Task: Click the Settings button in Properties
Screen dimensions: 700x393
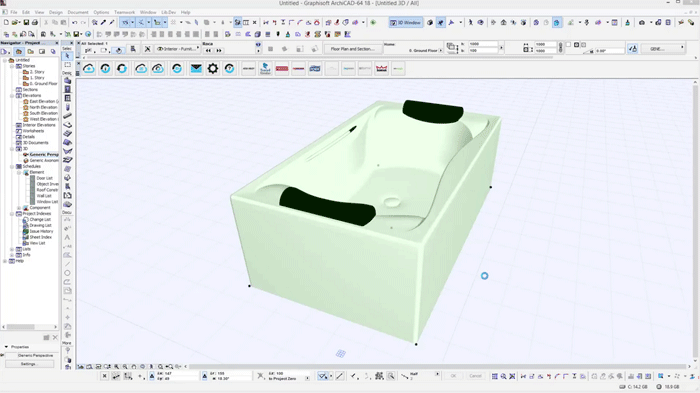Action: tap(29, 364)
